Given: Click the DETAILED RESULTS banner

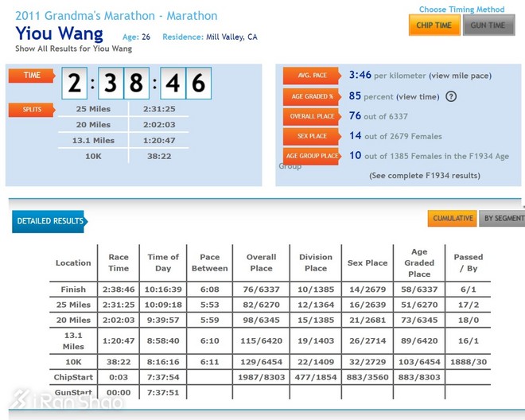Looking at the screenshot, I should 48,221.
